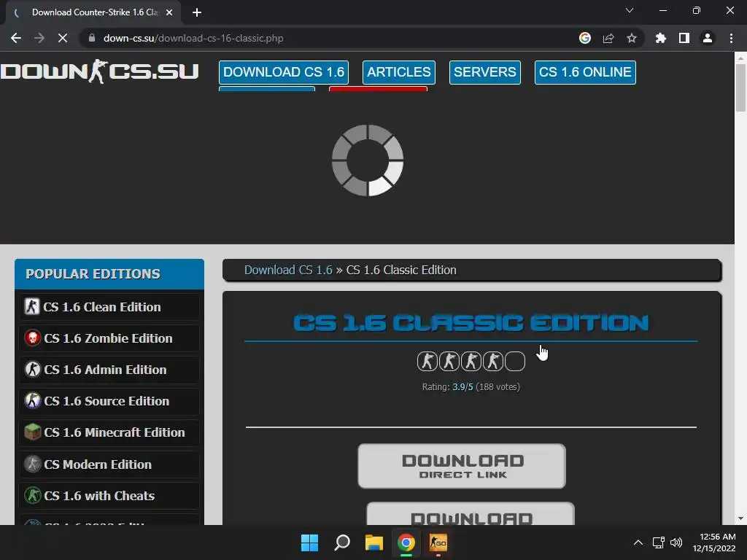Image resolution: width=747 pixels, height=560 pixels.
Task: Click the Download Direct Link button
Action: (x=462, y=466)
